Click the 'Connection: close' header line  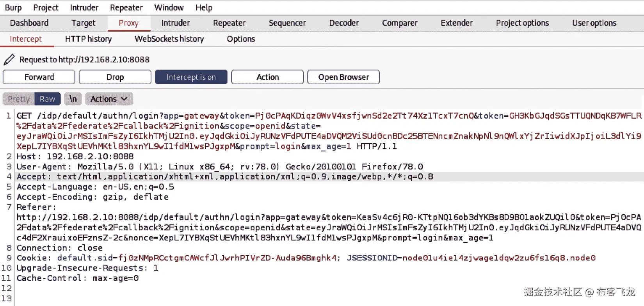pos(59,248)
